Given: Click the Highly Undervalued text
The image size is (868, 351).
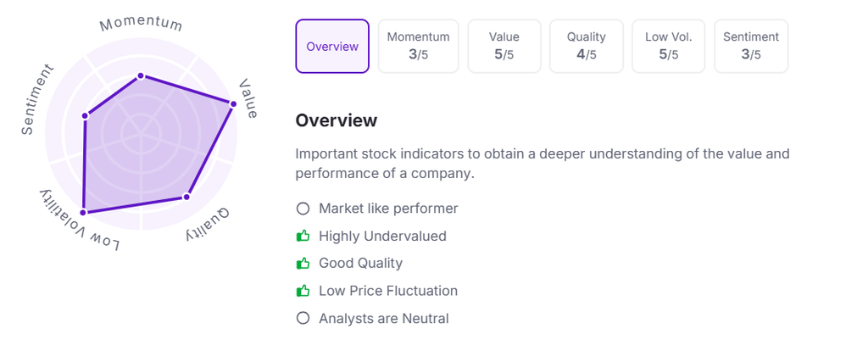Looking at the screenshot, I should pos(382,236).
